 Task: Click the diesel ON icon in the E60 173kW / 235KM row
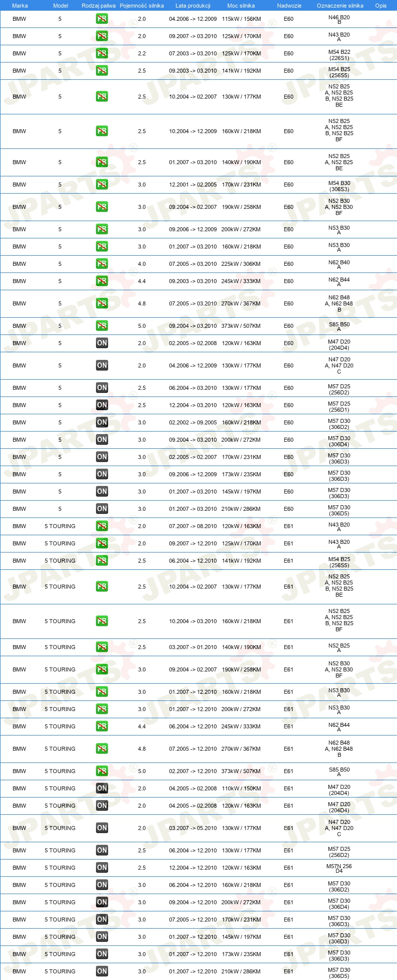102,474
